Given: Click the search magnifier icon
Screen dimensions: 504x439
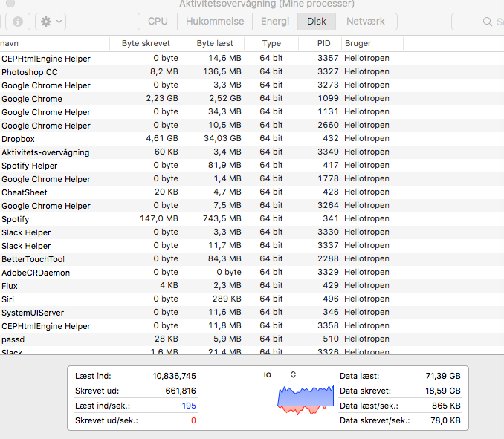Looking at the screenshot, I should [x=488, y=22].
